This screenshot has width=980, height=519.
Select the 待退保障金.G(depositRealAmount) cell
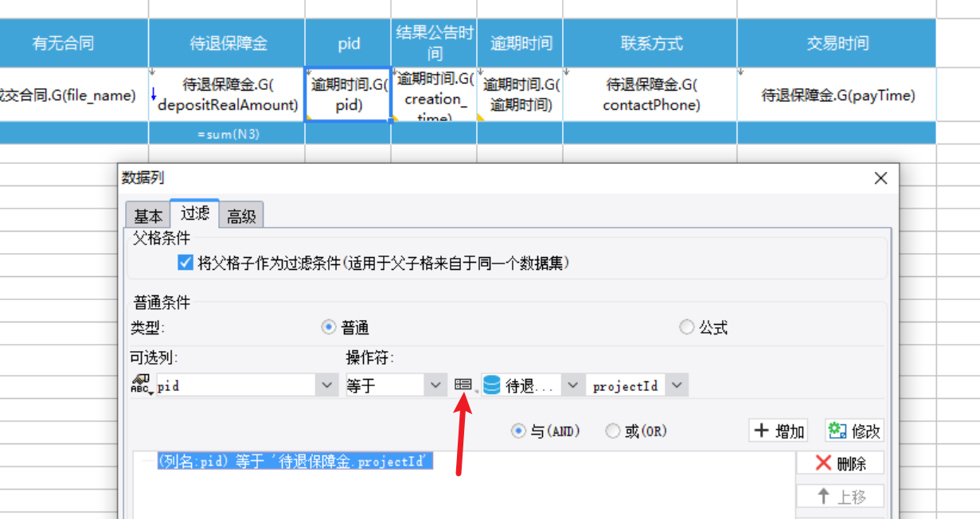[x=227, y=95]
